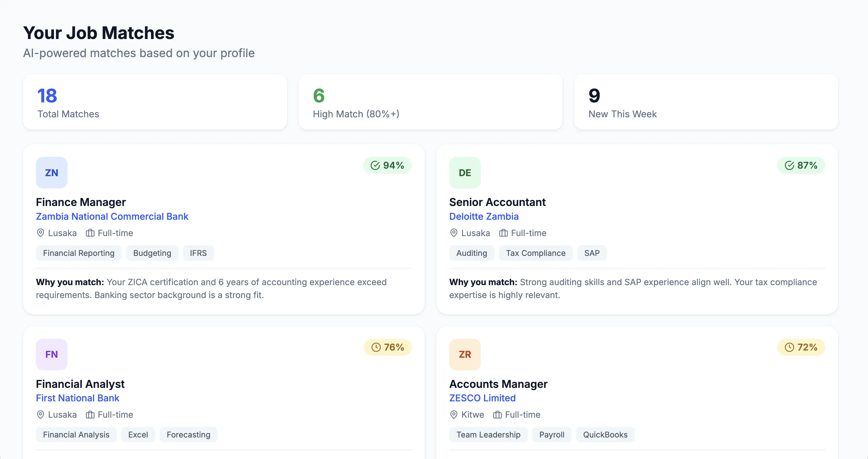The image size is (868, 459).
Task: Click the Tax Compliance skill tag
Action: (x=535, y=253)
